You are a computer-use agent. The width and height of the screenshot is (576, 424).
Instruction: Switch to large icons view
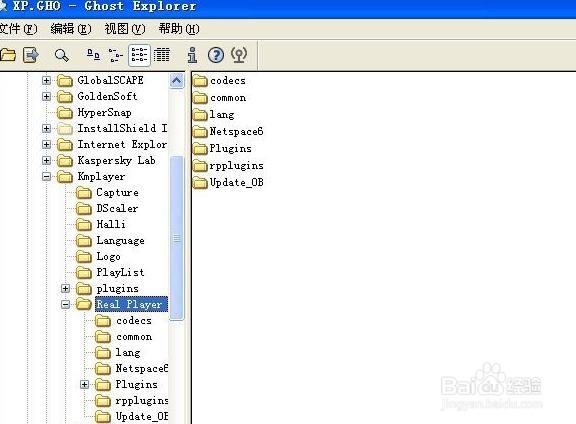93,55
